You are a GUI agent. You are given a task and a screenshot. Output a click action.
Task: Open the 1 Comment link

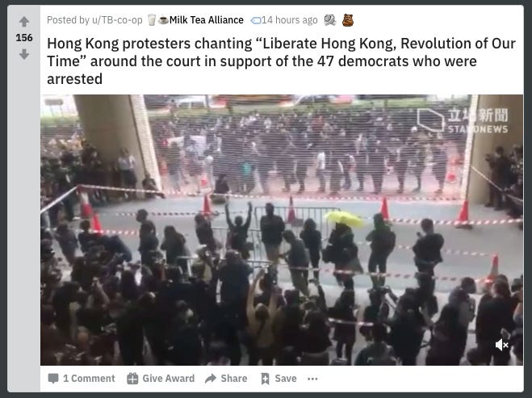[82, 379]
